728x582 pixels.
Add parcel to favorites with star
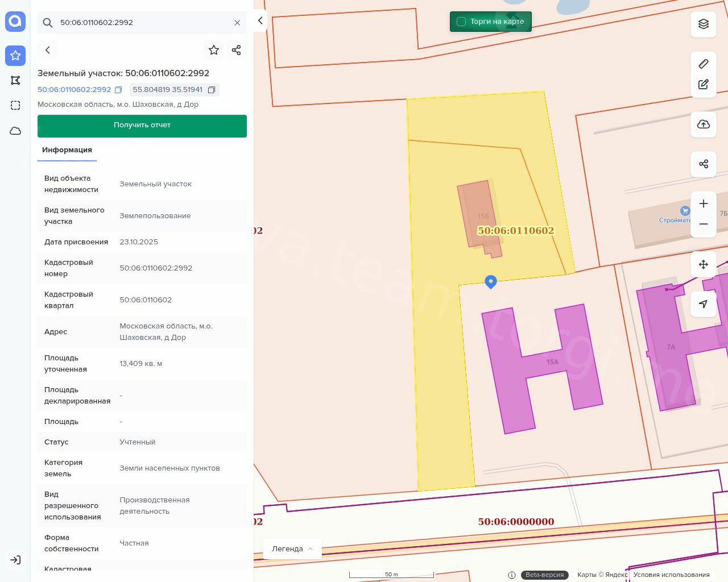[214, 50]
